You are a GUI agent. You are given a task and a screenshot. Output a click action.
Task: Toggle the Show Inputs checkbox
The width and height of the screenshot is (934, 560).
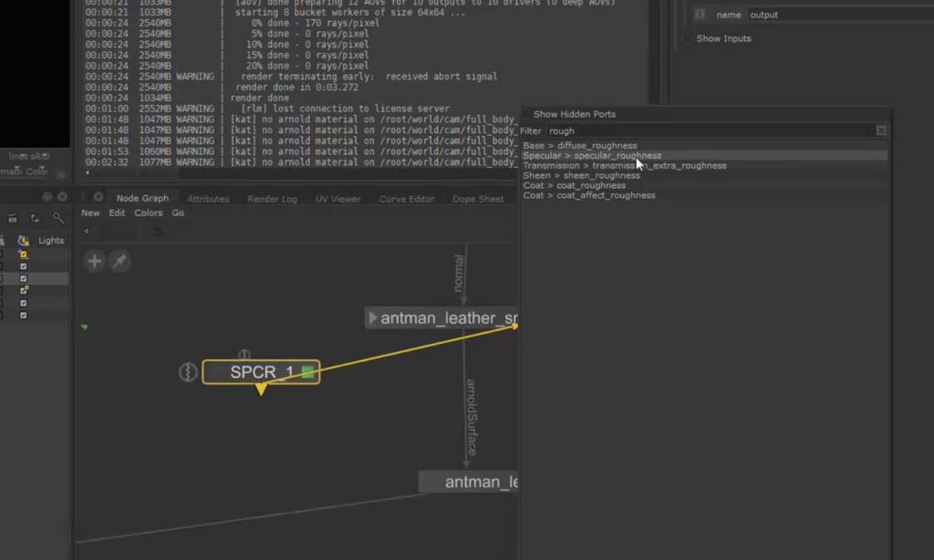pos(688,39)
